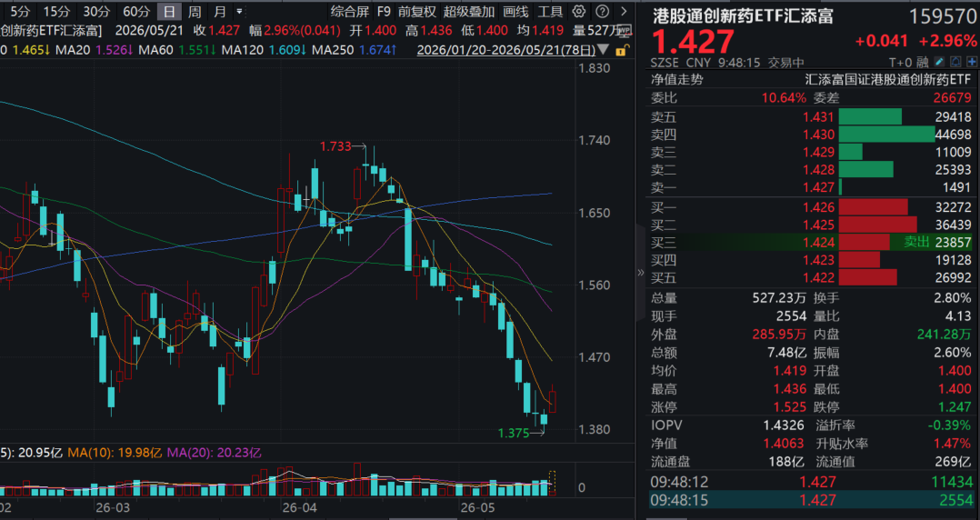Image resolution: width=980 pixels, height=520 pixels.
Task: Add the ETF to watchlist with the plus icon
Action: [x=972, y=62]
